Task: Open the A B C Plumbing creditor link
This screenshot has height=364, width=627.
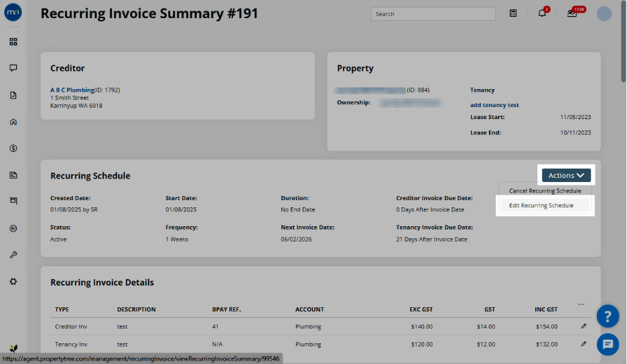Action: point(72,90)
